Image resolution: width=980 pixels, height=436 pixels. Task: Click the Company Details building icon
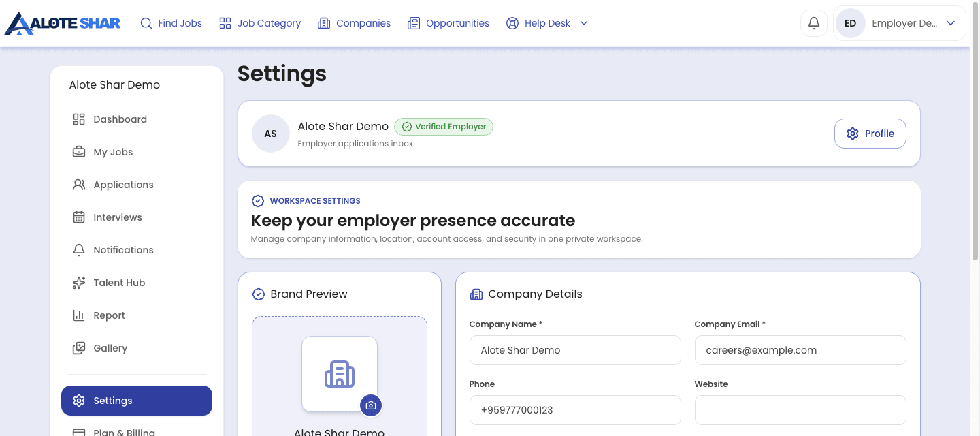point(476,294)
